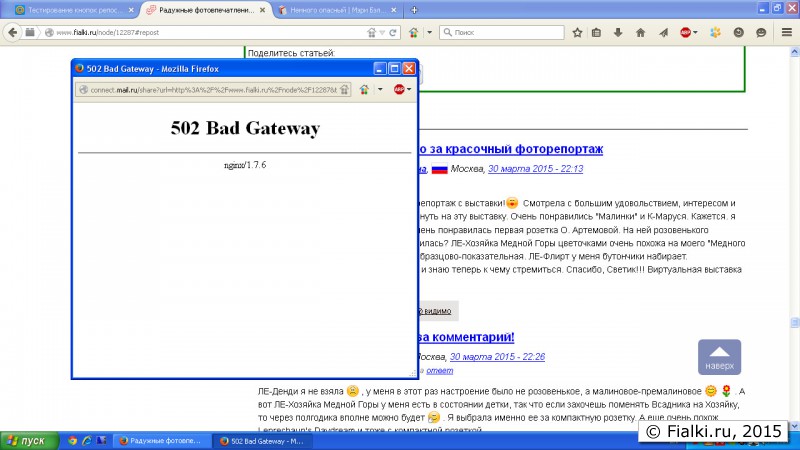Close the 'Радужные фотовпечатлени' tab

(x=262, y=10)
